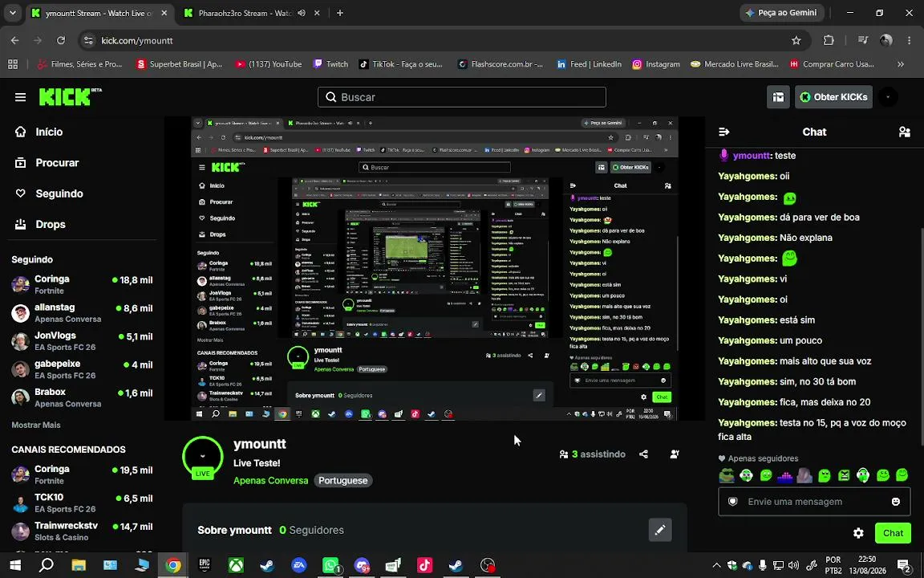Open the allanstag followed channel
924x578 pixels.
point(82,312)
